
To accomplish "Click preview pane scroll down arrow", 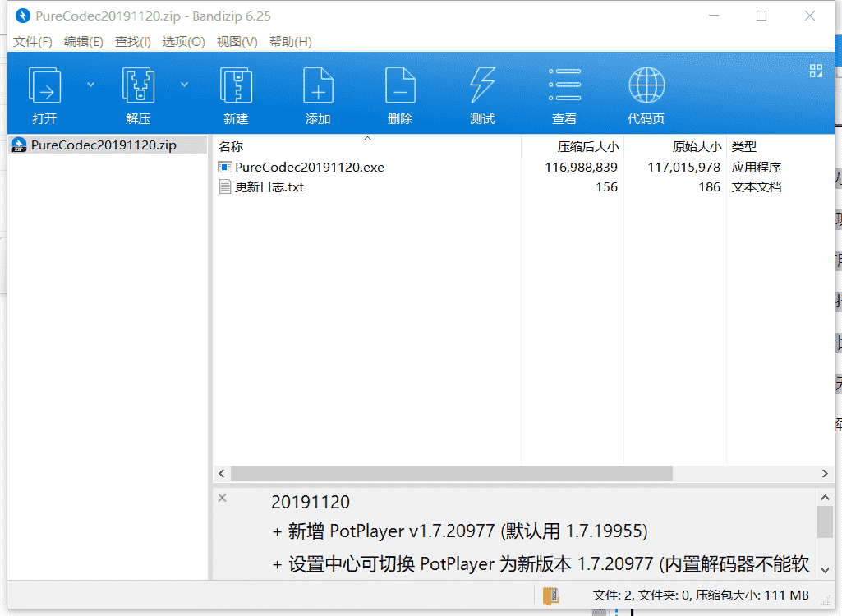I will [825, 570].
